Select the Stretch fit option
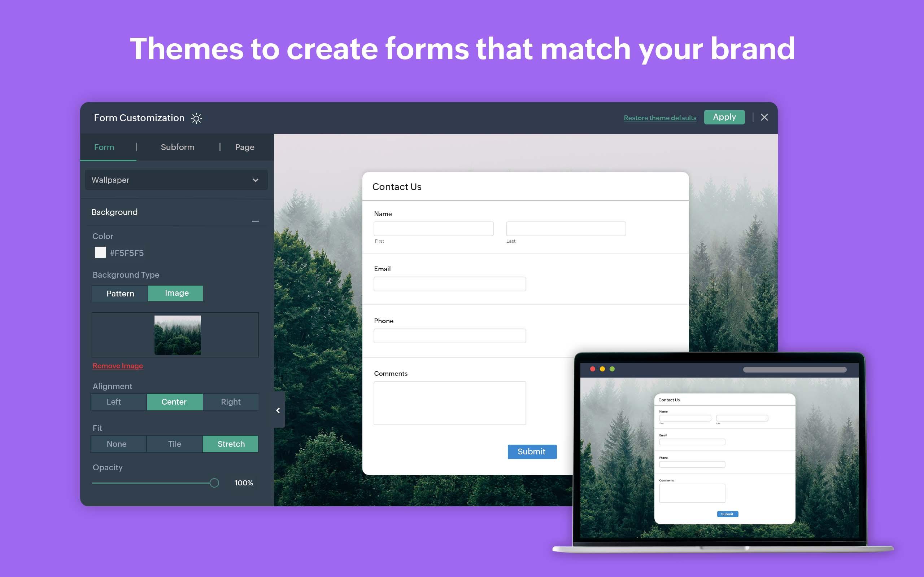 click(231, 443)
